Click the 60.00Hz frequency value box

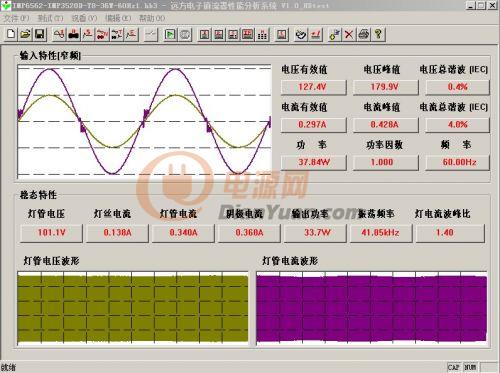(x=458, y=162)
